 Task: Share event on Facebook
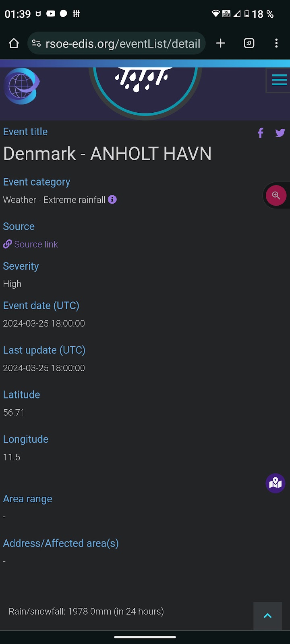click(261, 133)
